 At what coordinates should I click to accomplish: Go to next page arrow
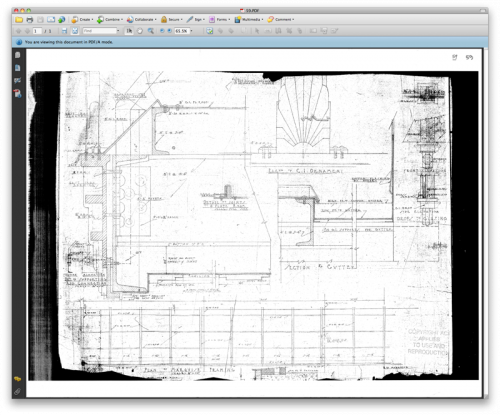(x=27, y=31)
